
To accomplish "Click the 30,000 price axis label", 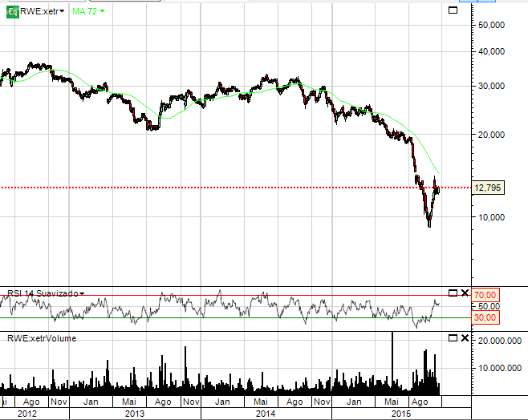I will [491, 86].
